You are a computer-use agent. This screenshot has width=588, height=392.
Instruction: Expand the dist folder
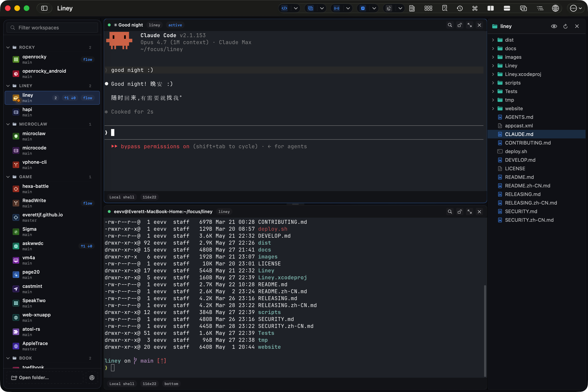pyautogui.click(x=493, y=40)
